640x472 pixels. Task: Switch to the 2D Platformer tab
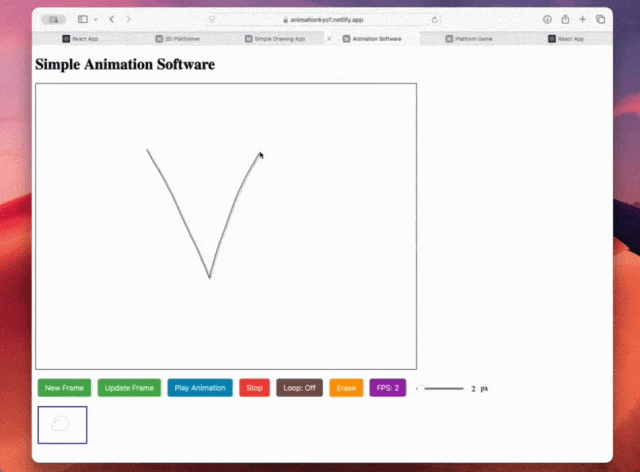pyautogui.click(x=180, y=38)
